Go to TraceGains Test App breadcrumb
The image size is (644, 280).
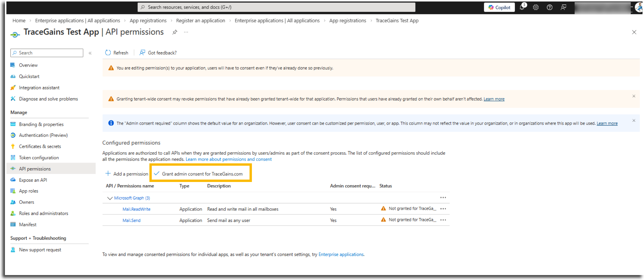397,20
